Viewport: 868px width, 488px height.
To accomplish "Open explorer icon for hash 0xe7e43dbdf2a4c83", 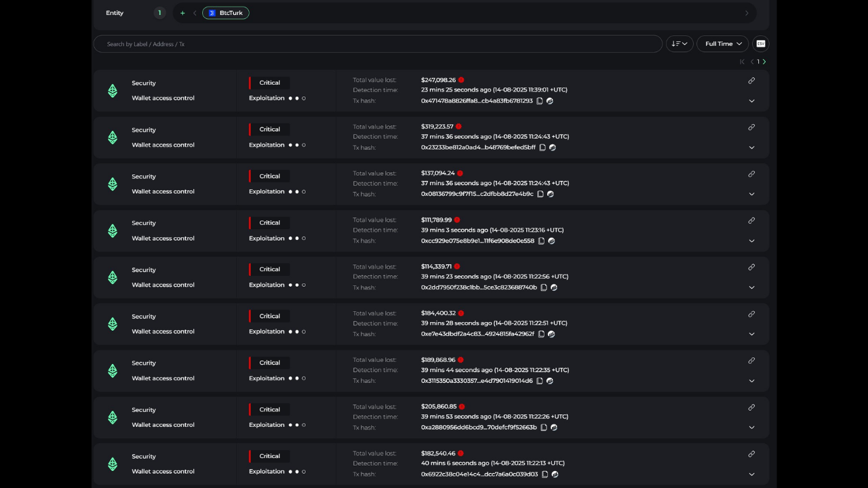I will [551, 334].
